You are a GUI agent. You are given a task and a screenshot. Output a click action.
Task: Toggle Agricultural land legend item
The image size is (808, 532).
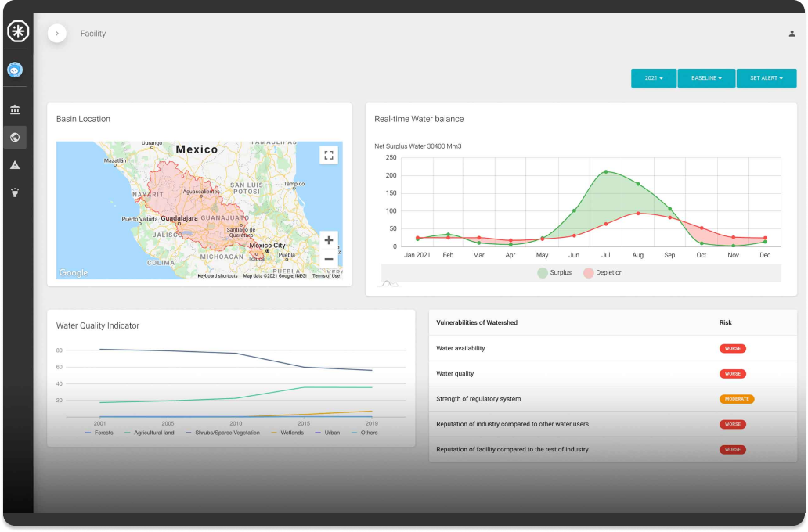150,433
